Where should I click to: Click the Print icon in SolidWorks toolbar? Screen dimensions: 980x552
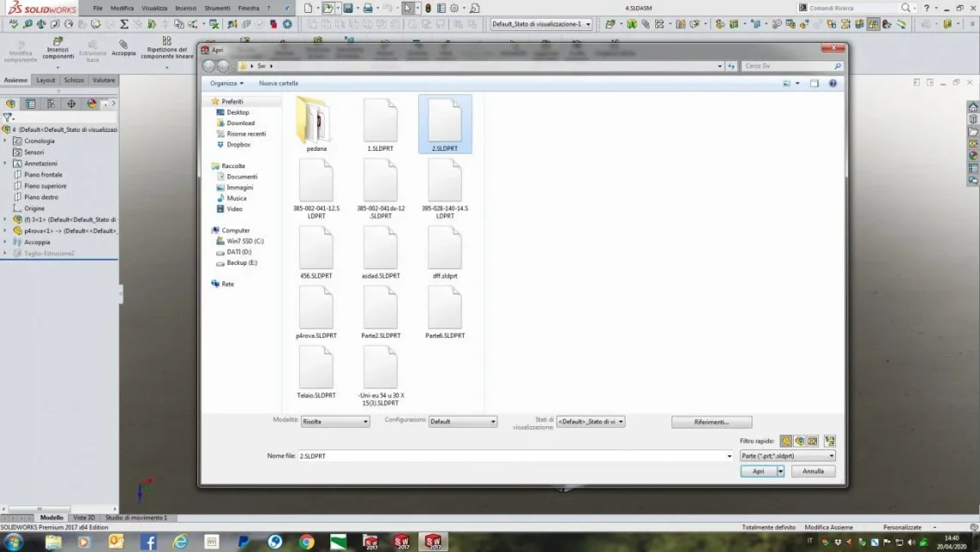pos(368,8)
